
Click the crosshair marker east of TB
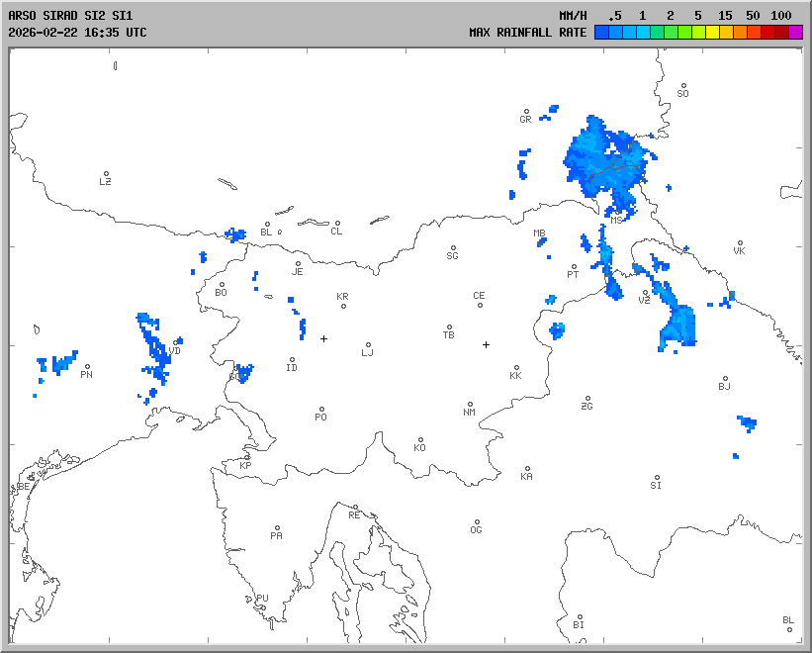pos(486,344)
